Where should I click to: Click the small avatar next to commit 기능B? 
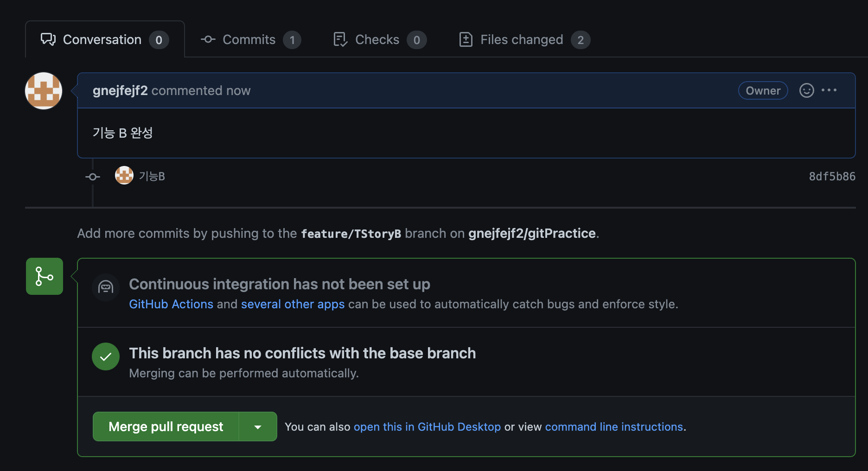[x=124, y=176]
